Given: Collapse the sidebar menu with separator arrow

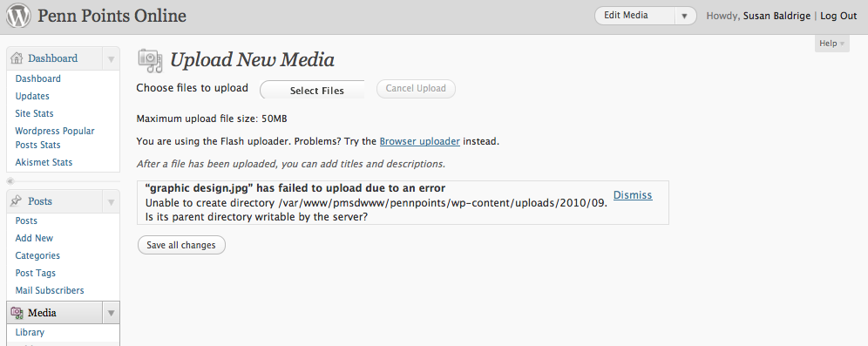Looking at the screenshot, I should click(x=10, y=181).
